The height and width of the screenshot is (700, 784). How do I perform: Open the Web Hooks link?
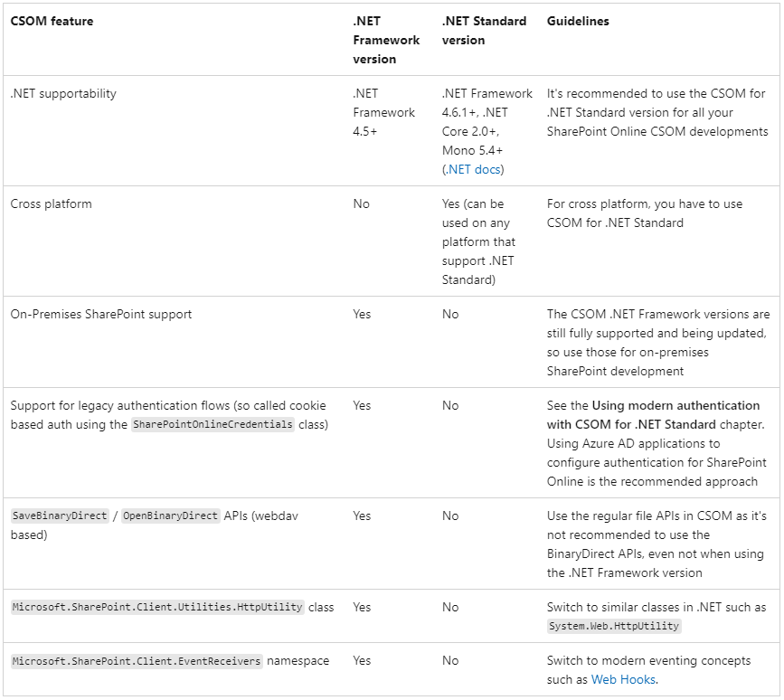(x=623, y=679)
